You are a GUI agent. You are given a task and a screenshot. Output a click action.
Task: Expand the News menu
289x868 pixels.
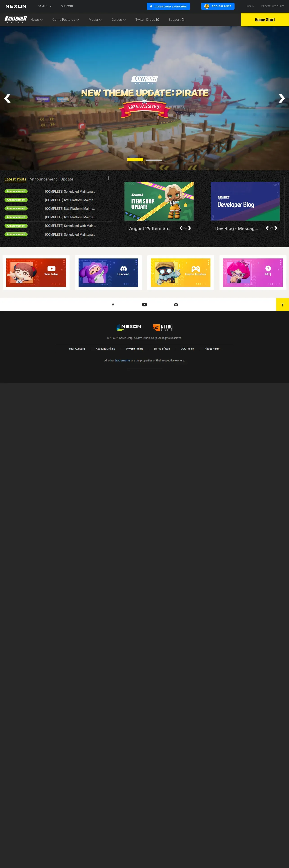[x=36, y=20]
